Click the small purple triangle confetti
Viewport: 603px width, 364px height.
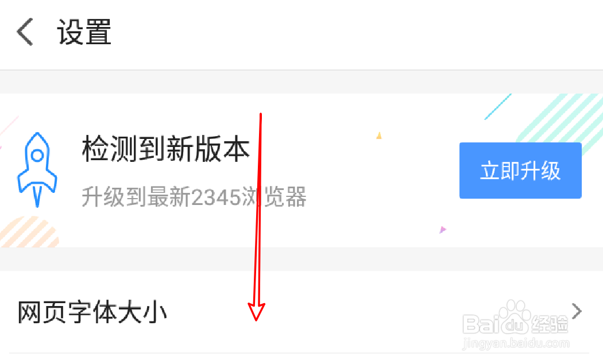pos(443,230)
